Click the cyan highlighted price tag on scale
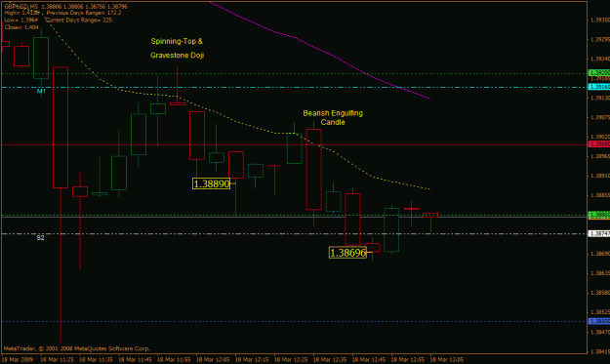Image resolution: width=610 pixels, height=364 pixels. pyautogui.click(x=599, y=87)
